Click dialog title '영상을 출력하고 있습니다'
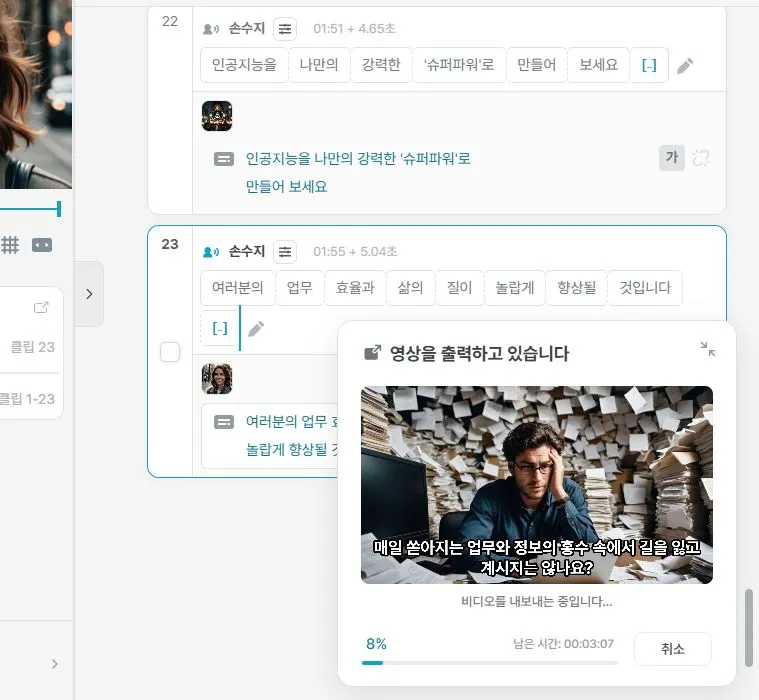The width and height of the screenshot is (759, 700). pos(479,353)
